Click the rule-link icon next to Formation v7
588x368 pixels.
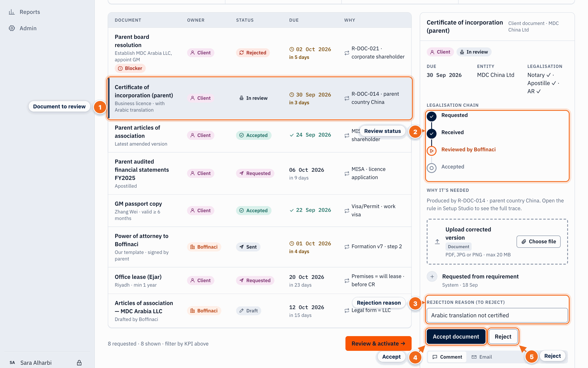click(x=347, y=247)
